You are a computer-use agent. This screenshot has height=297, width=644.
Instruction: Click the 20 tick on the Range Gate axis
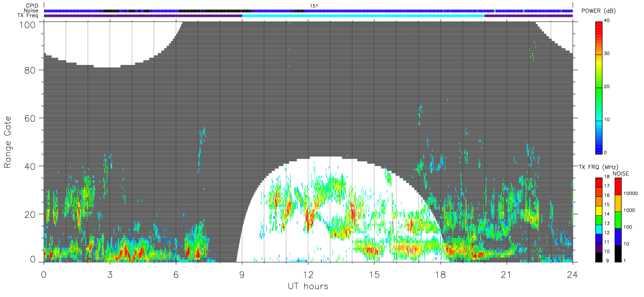[30, 214]
